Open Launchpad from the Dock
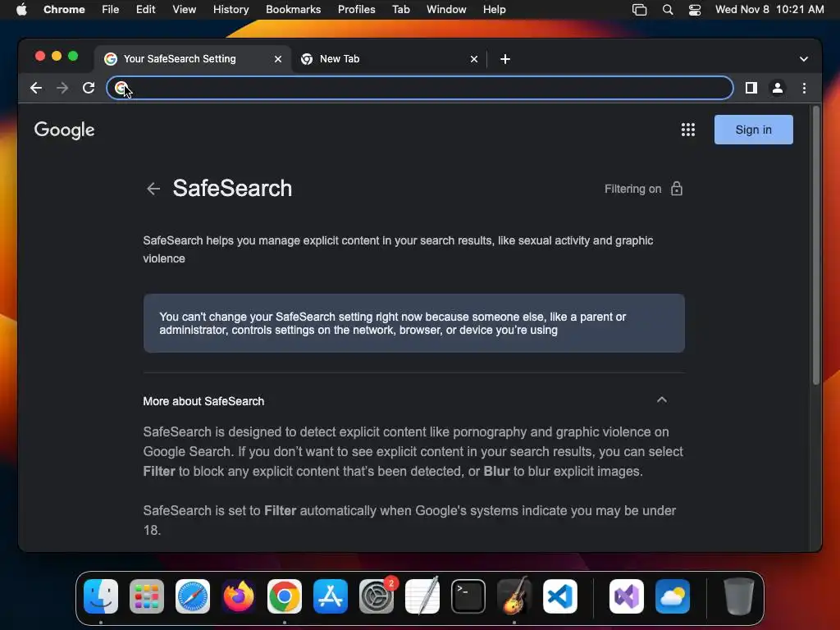This screenshot has width=840, height=630. 147,596
